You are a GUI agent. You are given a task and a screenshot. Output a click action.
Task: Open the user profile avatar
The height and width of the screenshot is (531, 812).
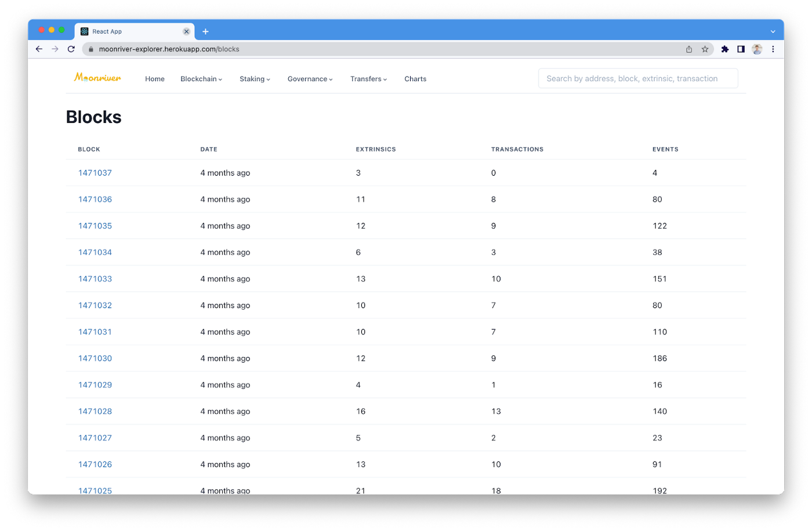[757, 49]
